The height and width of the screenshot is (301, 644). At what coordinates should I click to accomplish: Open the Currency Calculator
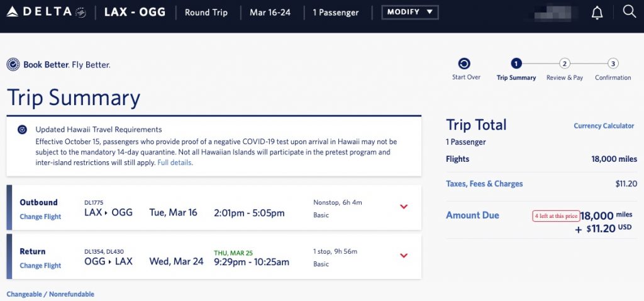[x=604, y=126]
